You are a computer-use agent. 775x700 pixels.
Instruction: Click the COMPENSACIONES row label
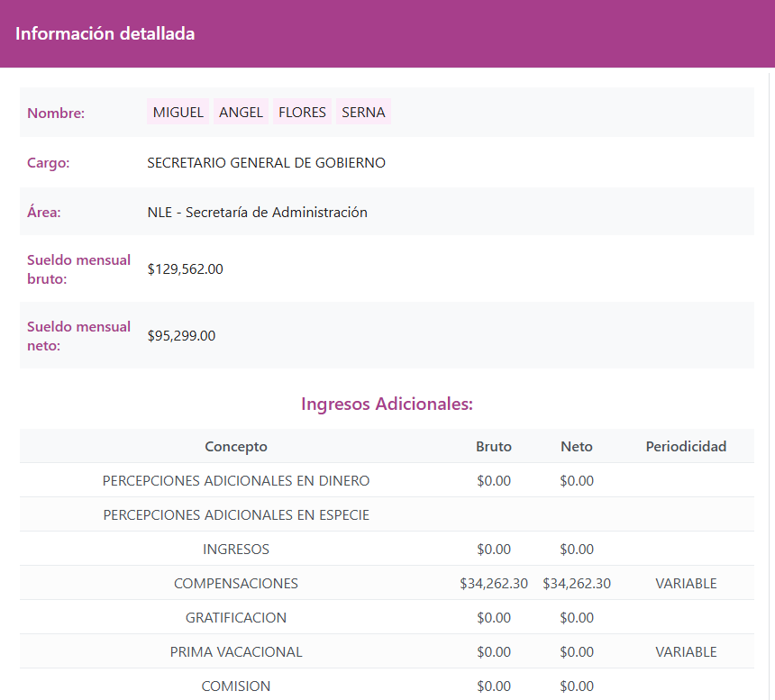tap(236, 584)
